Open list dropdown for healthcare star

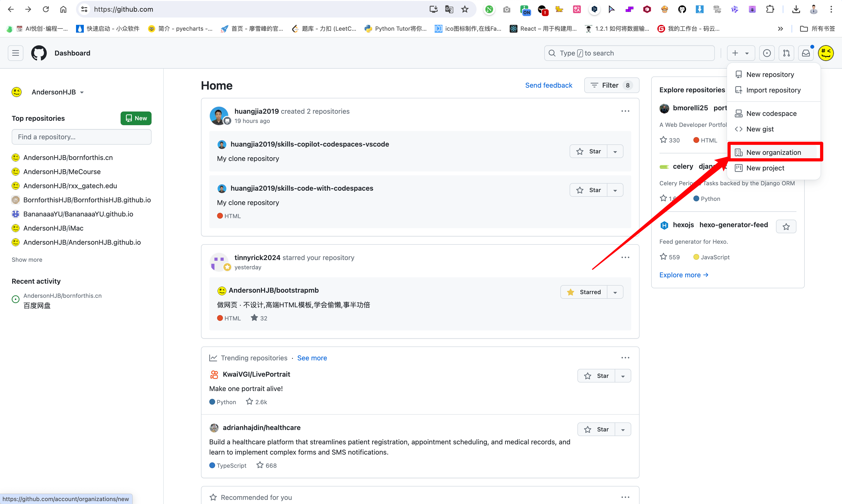(x=623, y=429)
